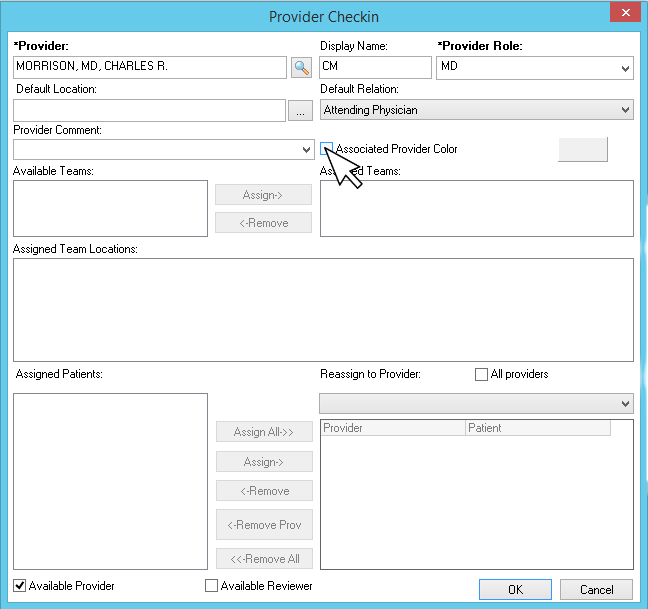Click the Default Location text field

point(150,111)
